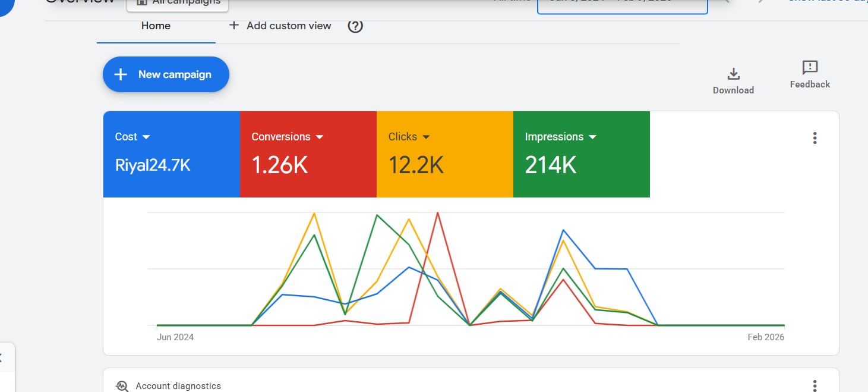Click the Account diagnostics pulse icon
The height and width of the screenshot is (392, 868).
click(x=122, y=386)
